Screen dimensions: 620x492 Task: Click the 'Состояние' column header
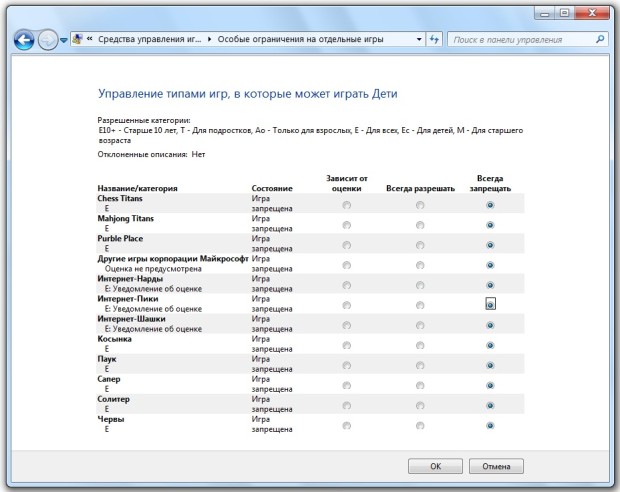pyautogui.click(x=272, y=188)
